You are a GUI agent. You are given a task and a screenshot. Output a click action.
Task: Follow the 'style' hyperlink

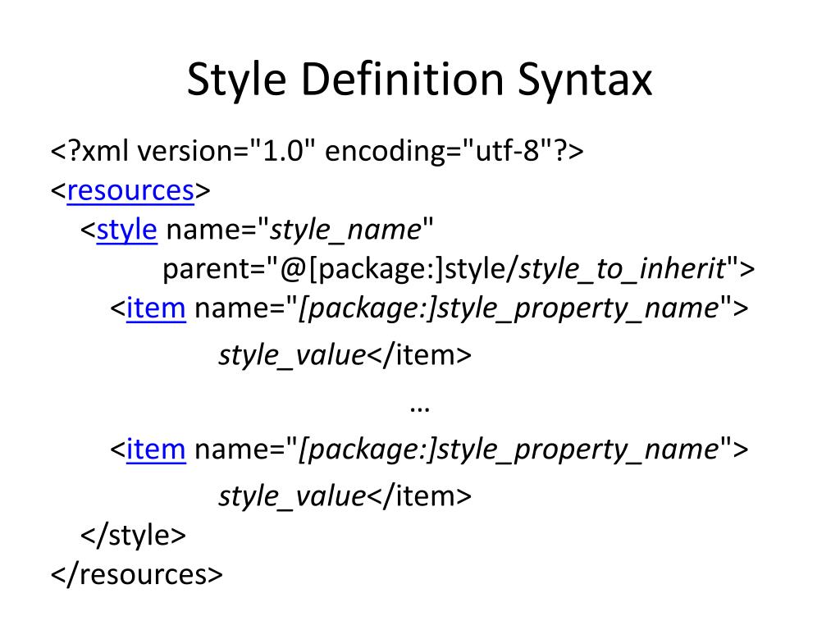[x=127, y=231]
